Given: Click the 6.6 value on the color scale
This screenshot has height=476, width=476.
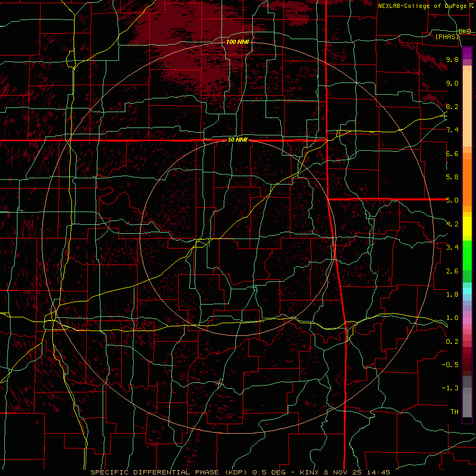Looking at the screenshot, I should point(452,153).
